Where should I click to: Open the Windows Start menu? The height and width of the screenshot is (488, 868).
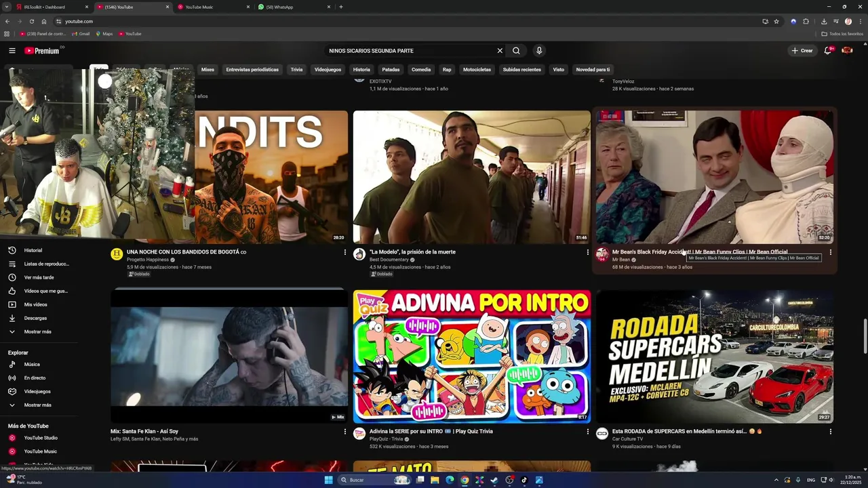[x=329, y=480]
